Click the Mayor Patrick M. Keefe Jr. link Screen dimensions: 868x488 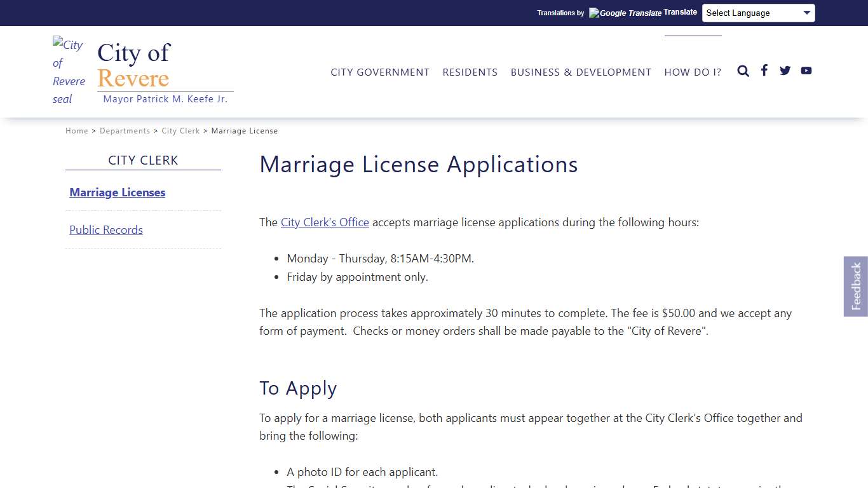165,98
